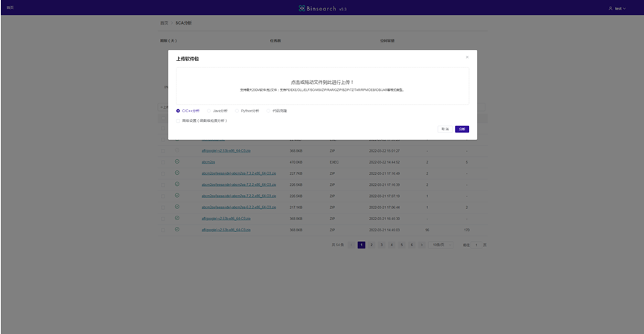Go to next page with right arrow
The height and width of the screenshot is (334, 644).
coord(421,245)
